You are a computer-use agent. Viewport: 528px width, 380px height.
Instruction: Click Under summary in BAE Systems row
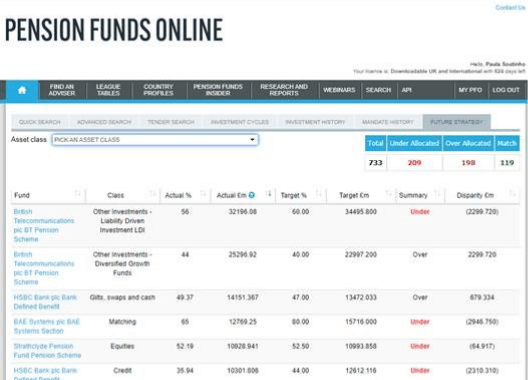pyautogui.click(x=420, y=322)
